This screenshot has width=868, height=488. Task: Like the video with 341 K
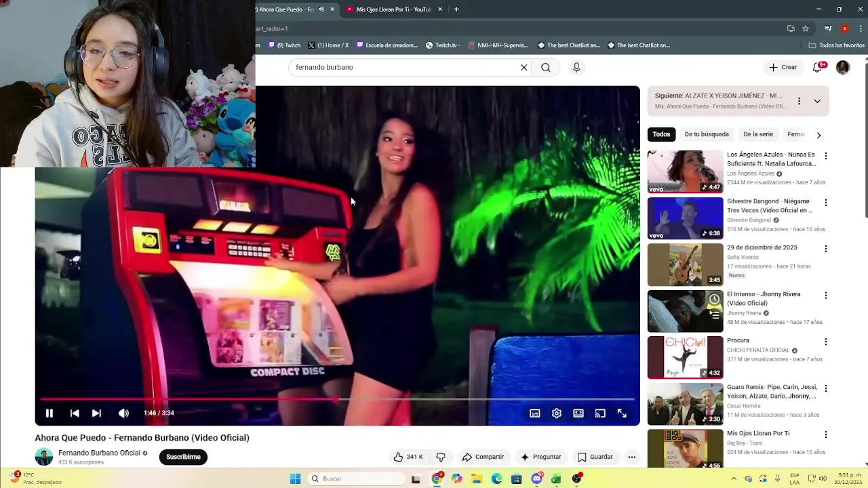[408, 457]
